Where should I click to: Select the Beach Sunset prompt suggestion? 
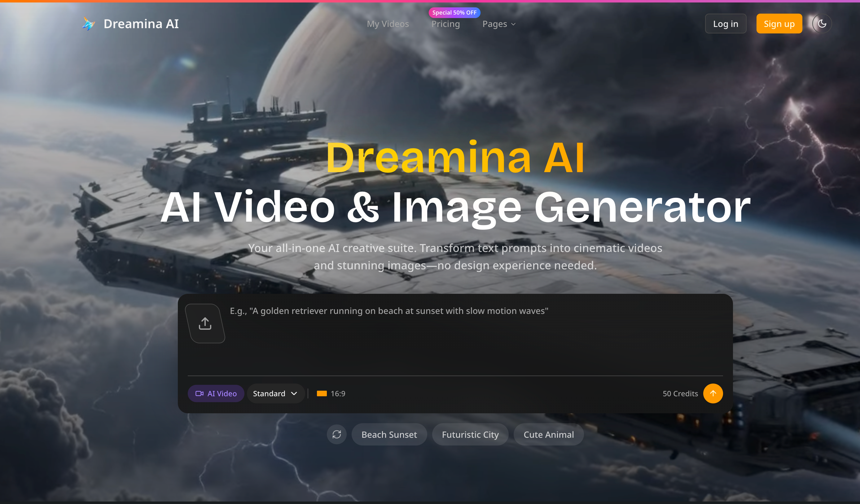tap(389, 434)
